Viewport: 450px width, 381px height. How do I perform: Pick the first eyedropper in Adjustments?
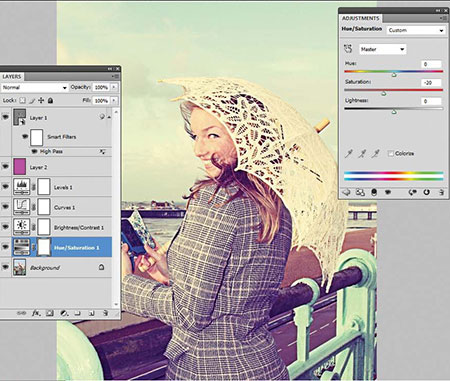point(348,154)
